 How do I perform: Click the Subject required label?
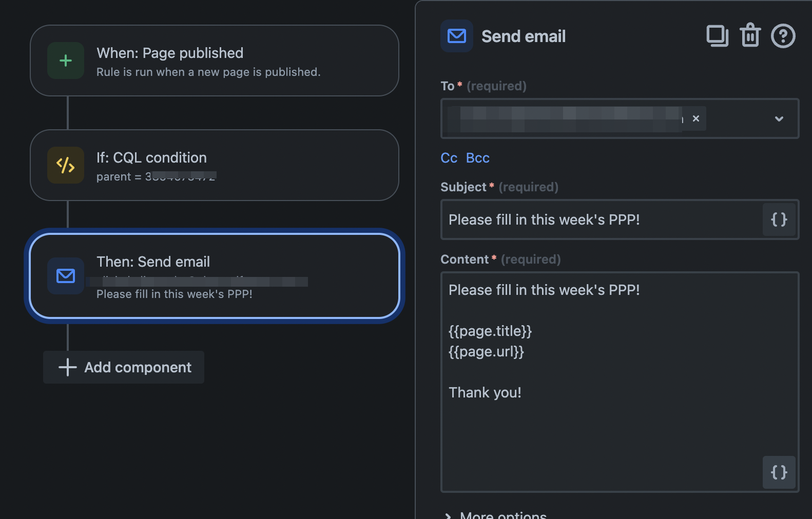(x=499, y=187)
